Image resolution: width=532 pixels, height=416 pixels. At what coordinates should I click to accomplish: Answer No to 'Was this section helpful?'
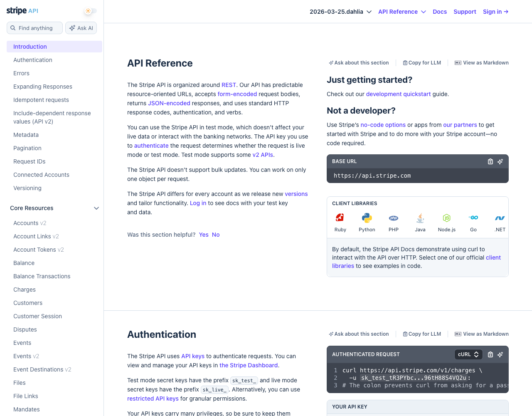pyautogui.click(x=216, y=235)
